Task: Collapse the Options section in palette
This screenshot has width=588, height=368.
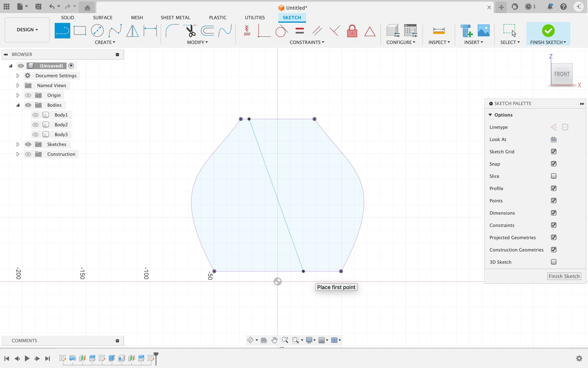Action: pos(490,115)
